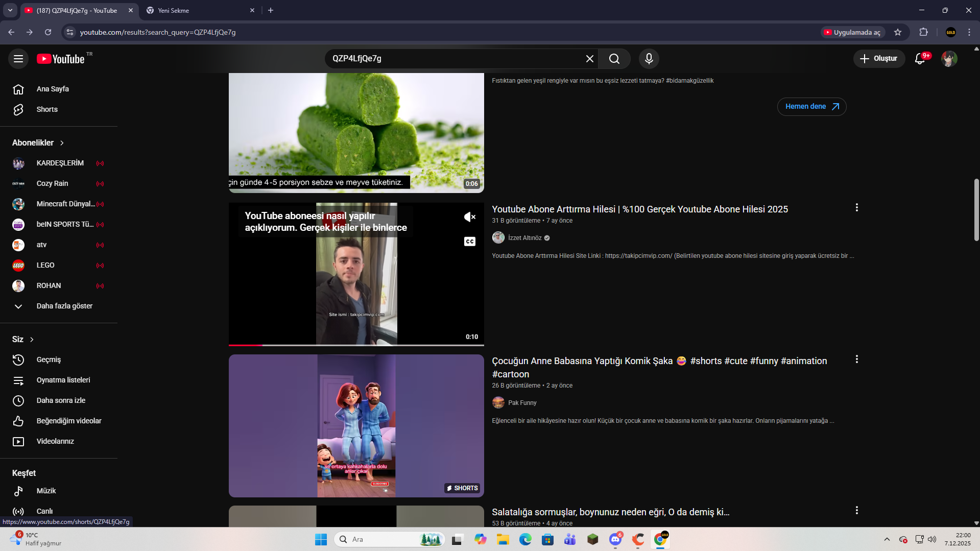Expand the Siz section chevron
Viewport: 980px width, 551px height.
32,340
